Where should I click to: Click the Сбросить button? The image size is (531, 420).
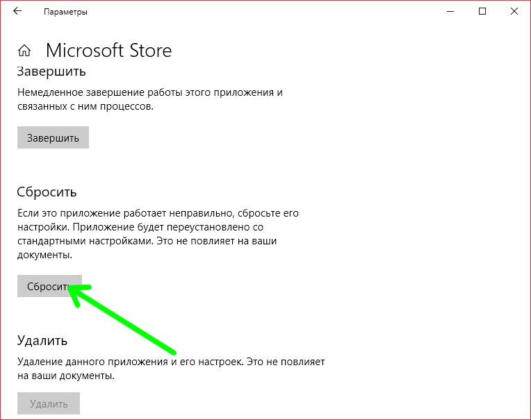49,286
